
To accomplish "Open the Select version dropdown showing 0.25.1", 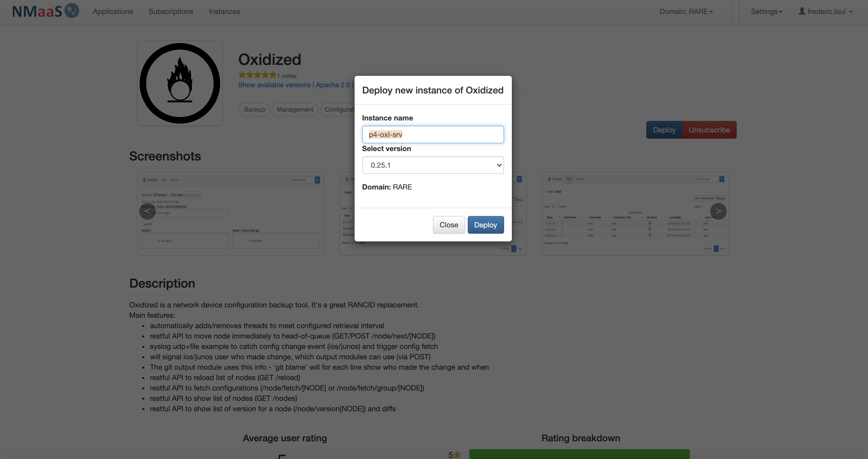I will tap(433, 165).
